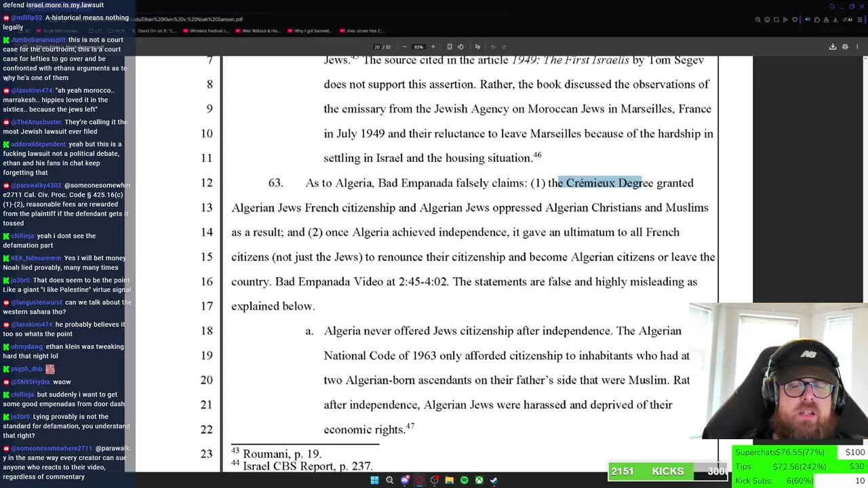868x488 pixels.
Task: Rotate the PDF with the rotate icon
Action: pos(460,47)
